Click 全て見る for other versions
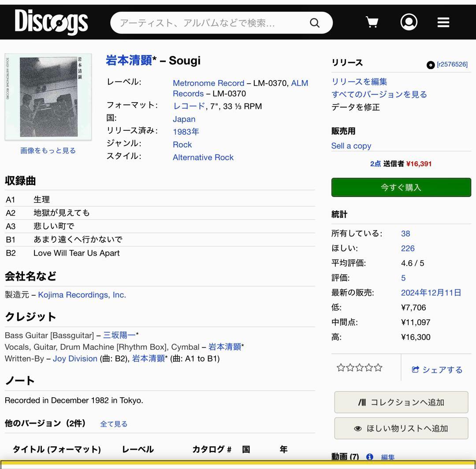Viewport: 476px width, 469px height. tap(114, 424)
